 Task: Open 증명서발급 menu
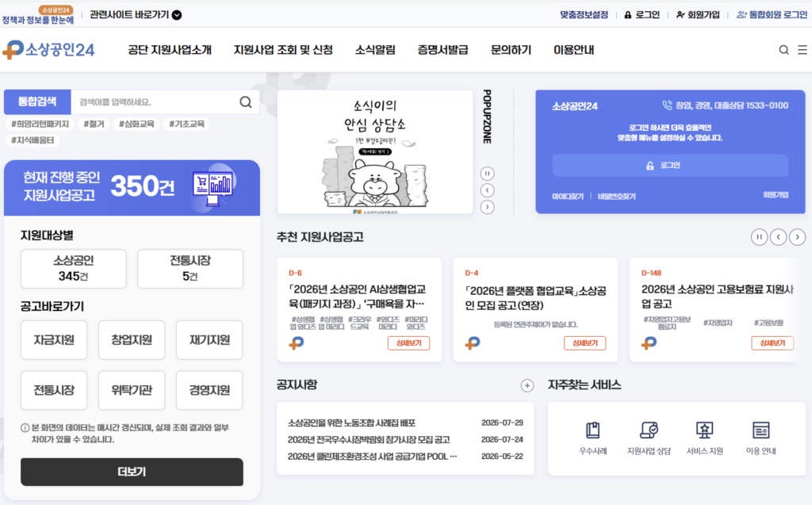[x=442, y=50]
